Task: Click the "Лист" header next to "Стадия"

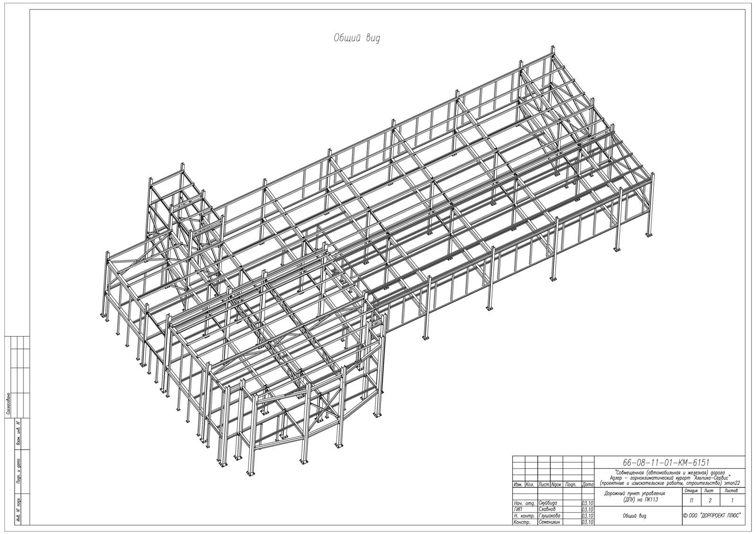Action: 710,491
